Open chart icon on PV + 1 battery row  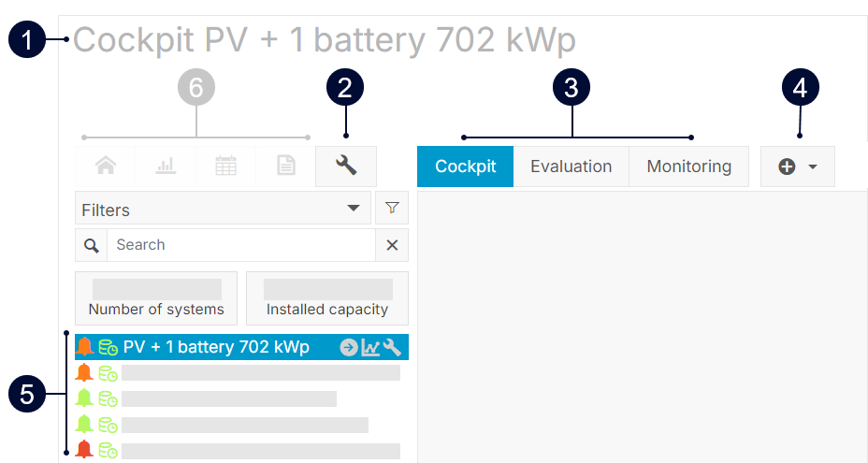[370, 348]
